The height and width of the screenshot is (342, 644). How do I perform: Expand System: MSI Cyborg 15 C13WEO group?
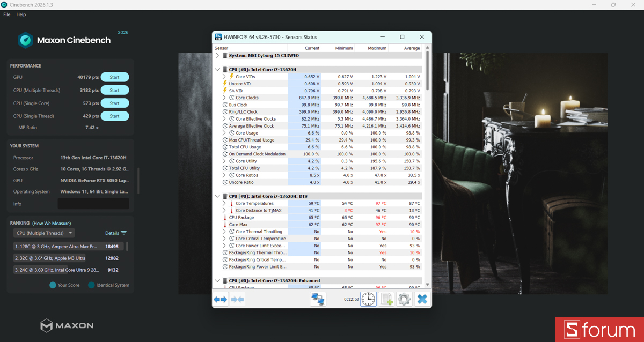[217, 55]
